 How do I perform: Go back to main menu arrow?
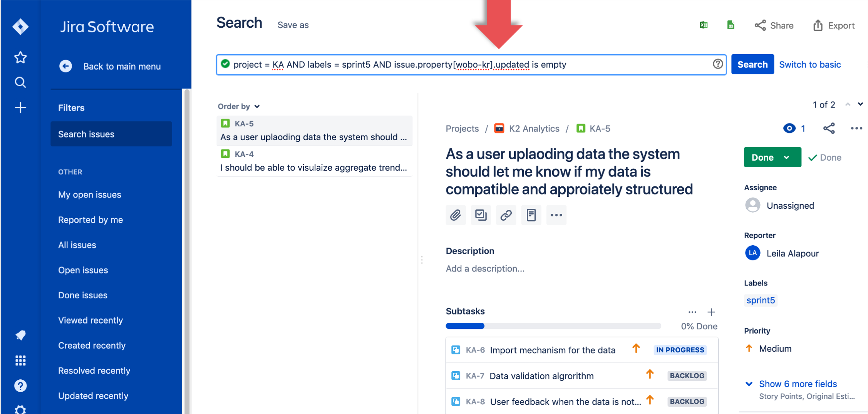coord(65,66)
